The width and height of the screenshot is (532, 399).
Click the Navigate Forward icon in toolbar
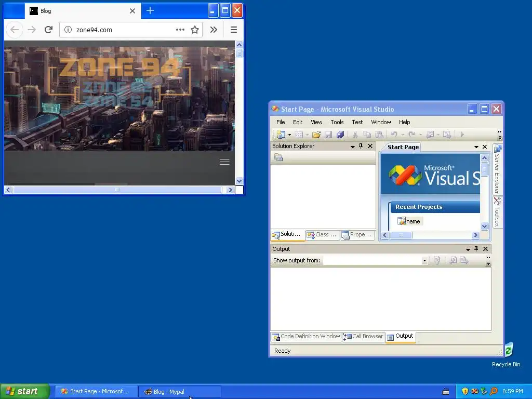tap(447, 135)
